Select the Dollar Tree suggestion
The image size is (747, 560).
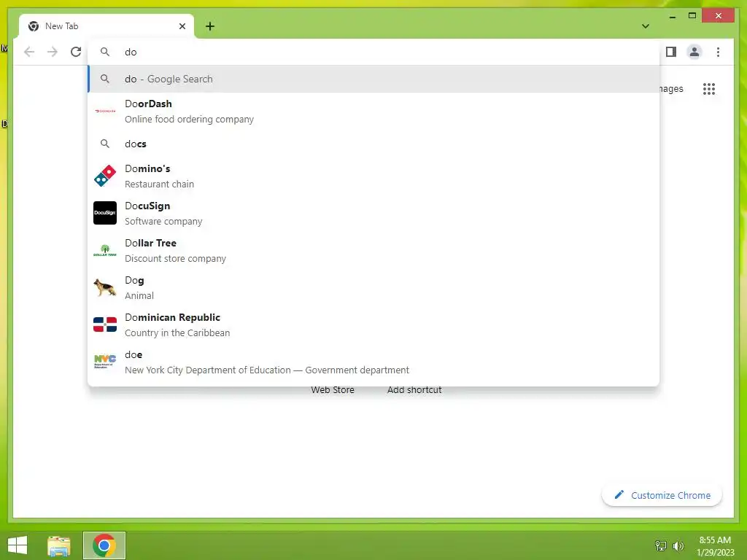click(x=373, y=251)
